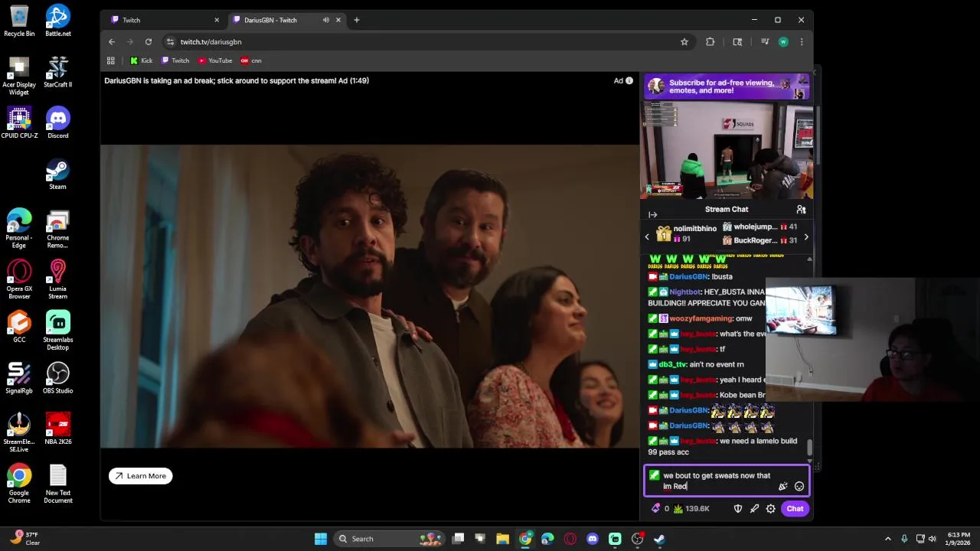Open chat identity badge in input box
The width and height of the screenshot is (980, 551).
pos(654,475)
